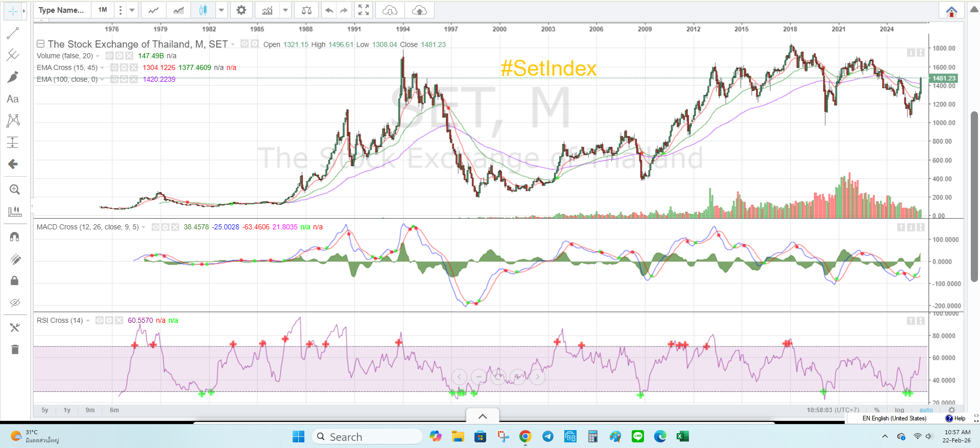980x448 pixels.
Task: Select the Aa text annotation tool
Action: [13, 99]
